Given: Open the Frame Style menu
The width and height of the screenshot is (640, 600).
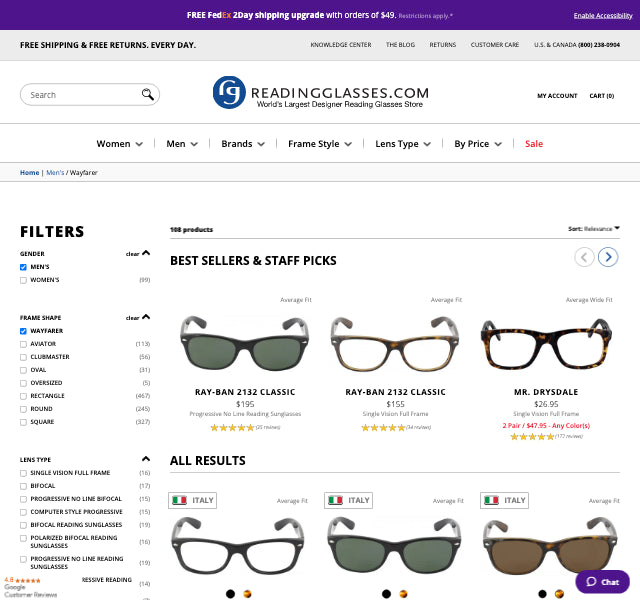Looking at the screenshot, I should [x=319, y=144].
